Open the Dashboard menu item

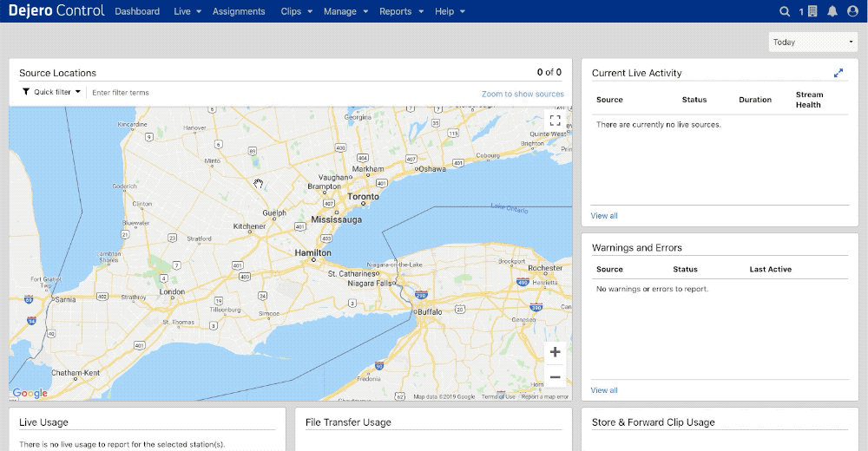(137, 11)
